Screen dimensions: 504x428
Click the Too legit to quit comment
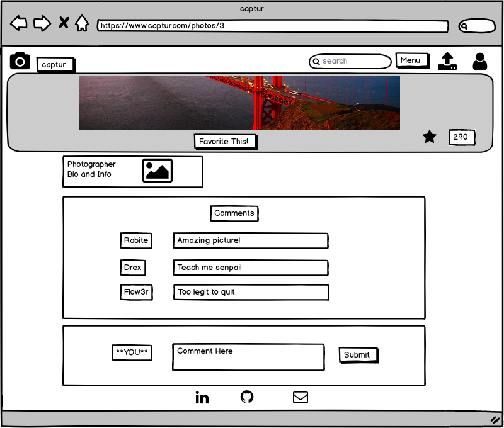coord(251,292)
